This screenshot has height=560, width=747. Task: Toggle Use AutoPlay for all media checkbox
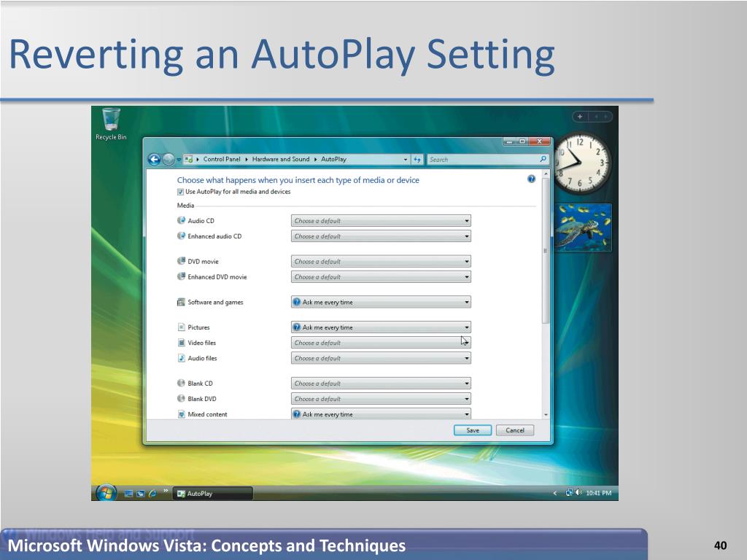click(x=181, y=192)
